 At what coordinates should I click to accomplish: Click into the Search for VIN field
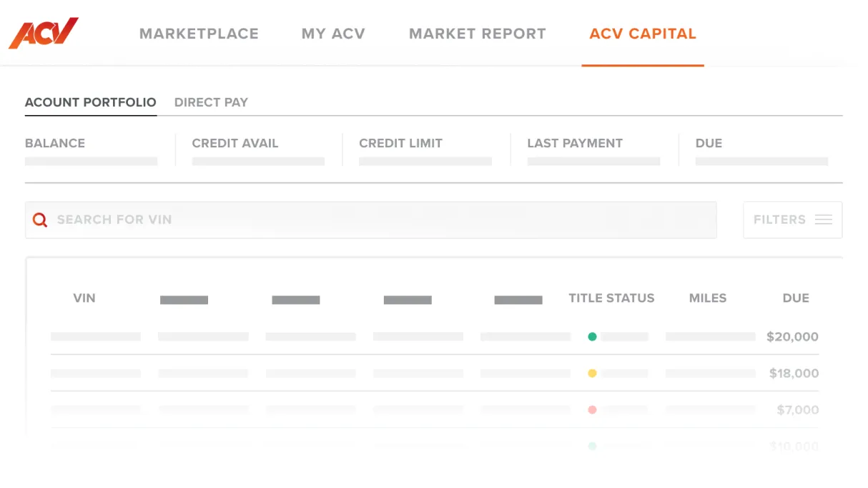(x=372, y=220)
